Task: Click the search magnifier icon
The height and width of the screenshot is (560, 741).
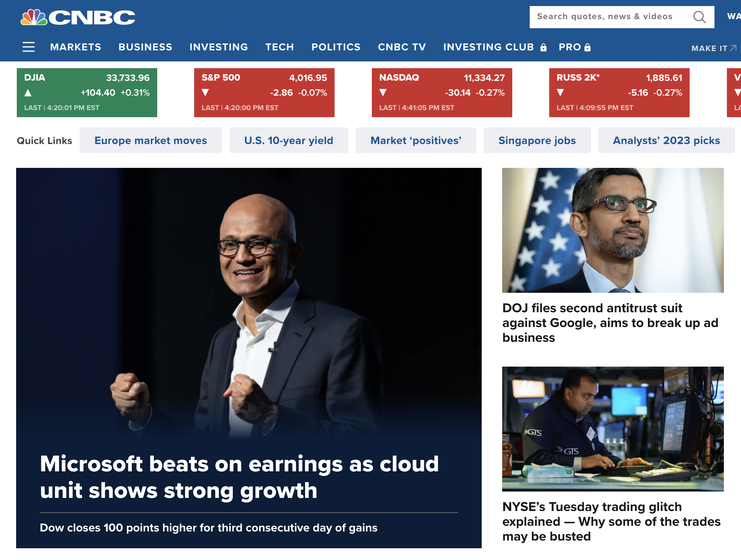Action: [x=699, y=17]
